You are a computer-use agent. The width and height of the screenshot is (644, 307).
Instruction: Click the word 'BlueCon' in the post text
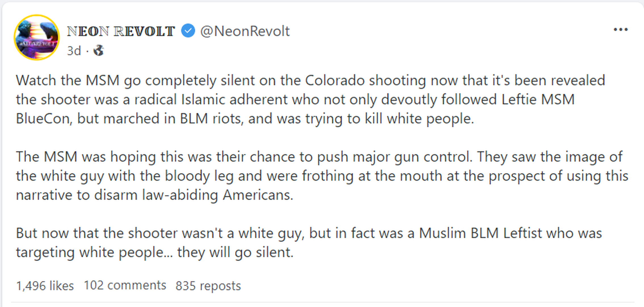pyautogui.click(x=43, y=119)
